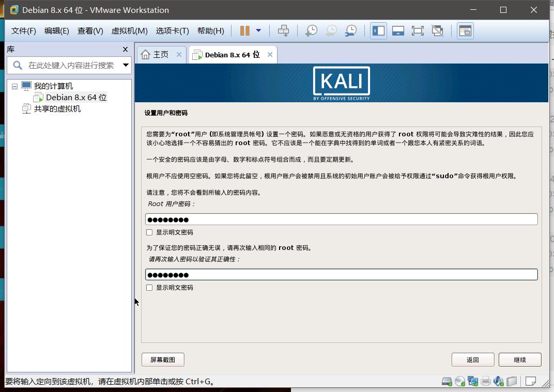The height and width of the screenshot is (392, 554).
Task: Click the magnifier icon in library search
Action: [x=18, y=65]
